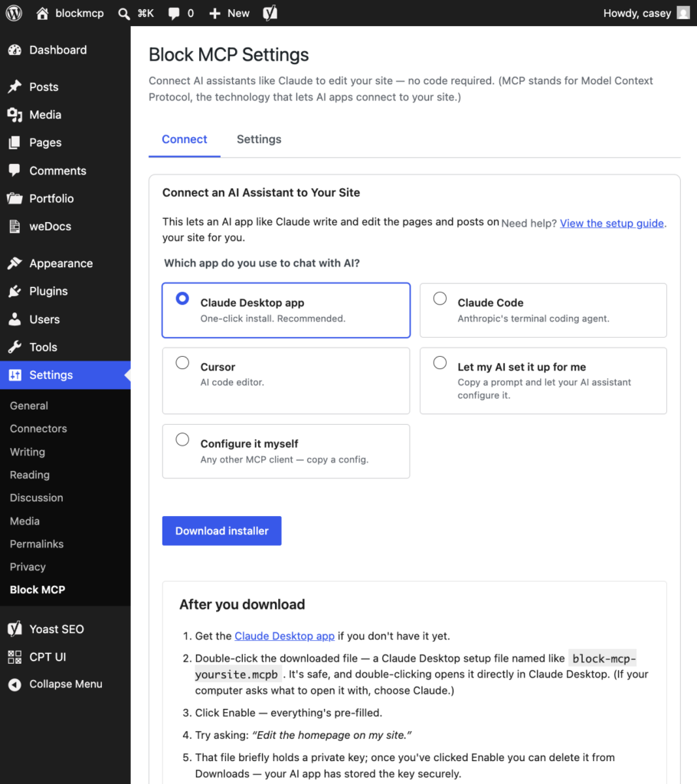Select Claude Desktop app radio option
The height and width of the screenshot is (784, 697).
(182, 299)
